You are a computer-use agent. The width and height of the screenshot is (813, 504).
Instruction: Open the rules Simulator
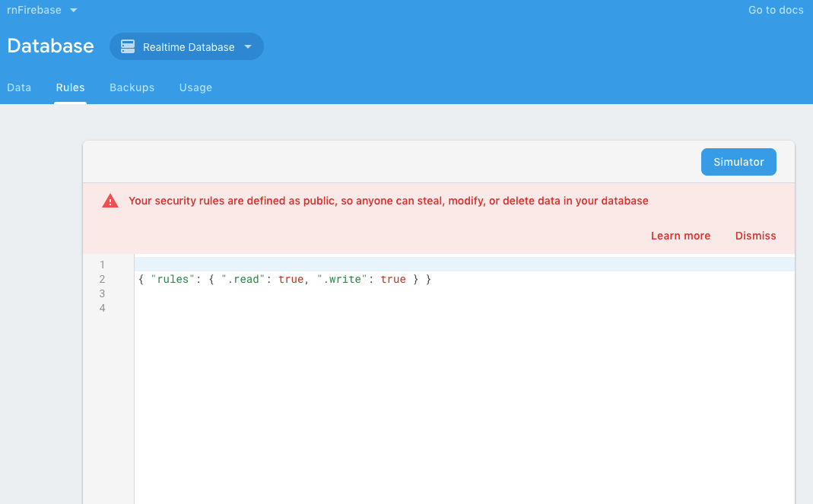738,162
